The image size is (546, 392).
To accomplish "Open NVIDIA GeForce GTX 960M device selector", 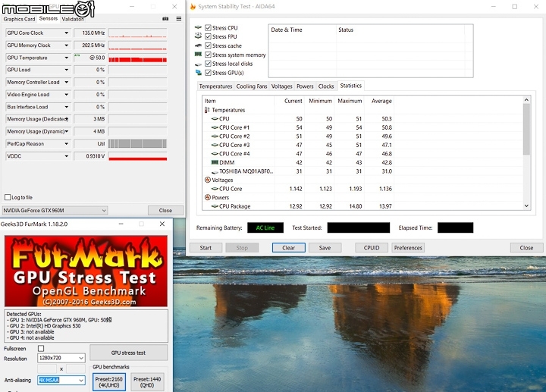I will pyautogui.click(x=55, y=210).
